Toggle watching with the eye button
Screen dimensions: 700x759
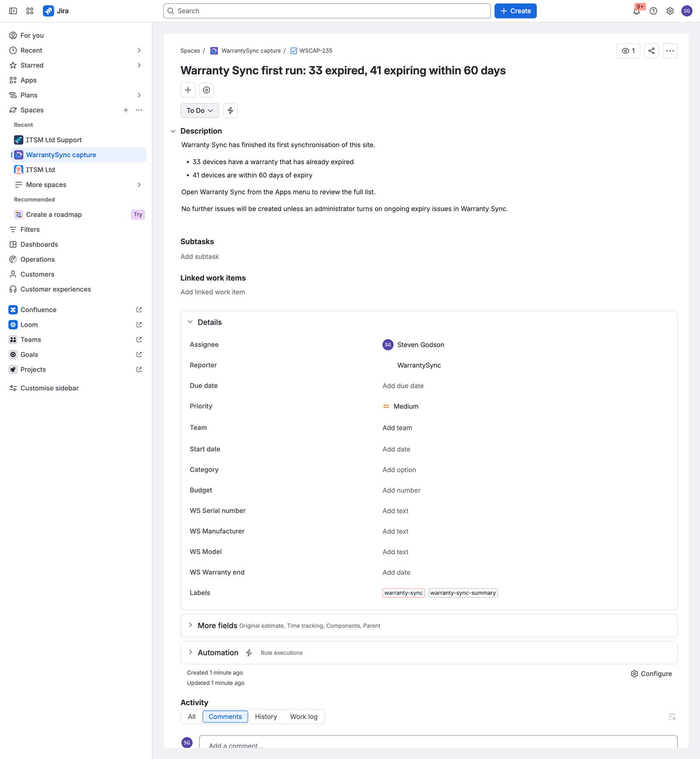coord(628,51)
